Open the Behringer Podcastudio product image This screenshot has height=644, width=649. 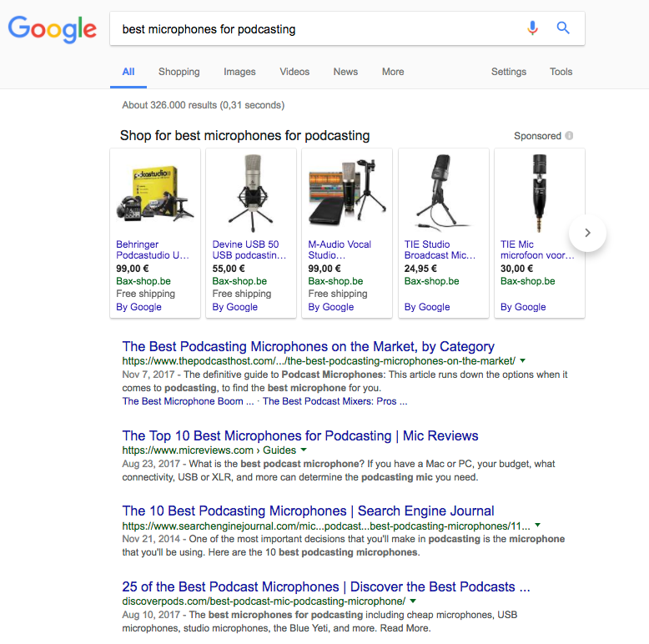[155, 194]
